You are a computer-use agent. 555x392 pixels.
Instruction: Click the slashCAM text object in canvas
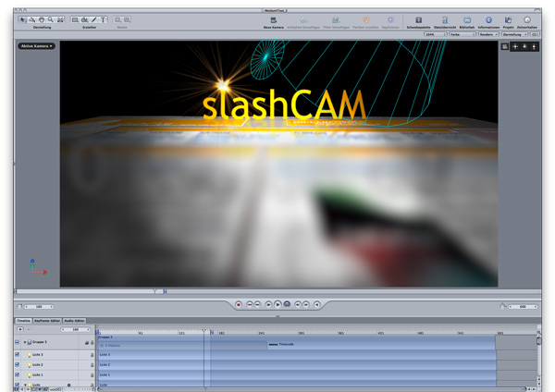tap(284, 104)
